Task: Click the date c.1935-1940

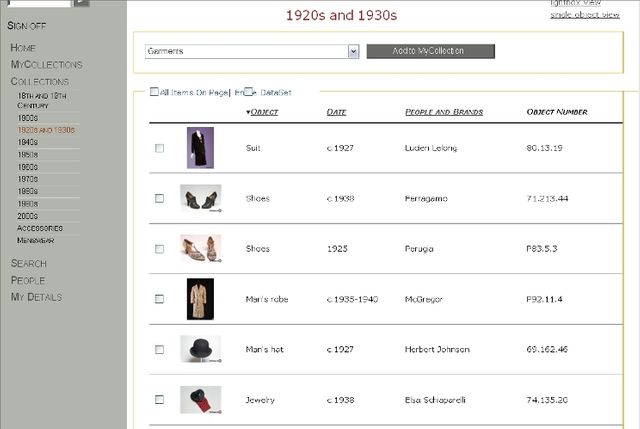Action: pyautogui.click(x=353, y=299)
